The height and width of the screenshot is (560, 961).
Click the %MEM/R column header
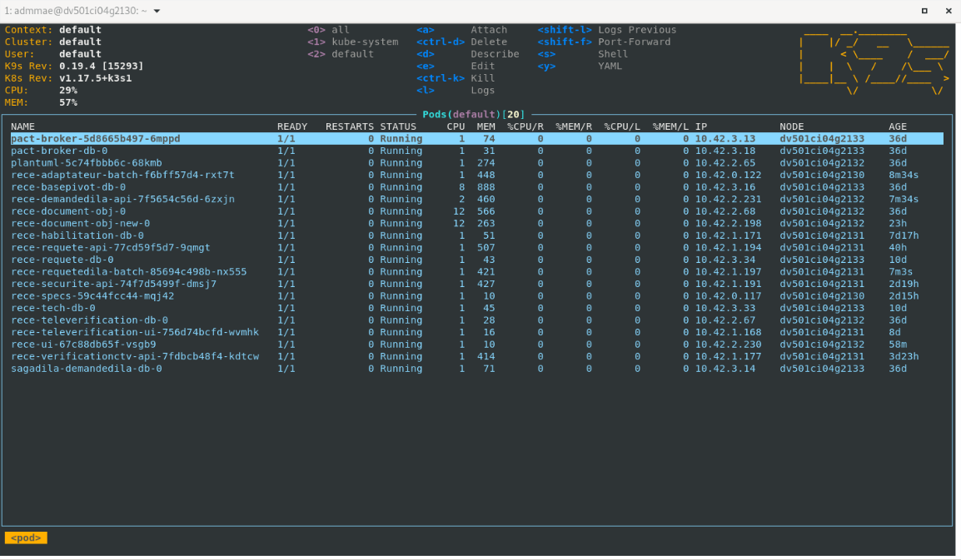[574, 126]
